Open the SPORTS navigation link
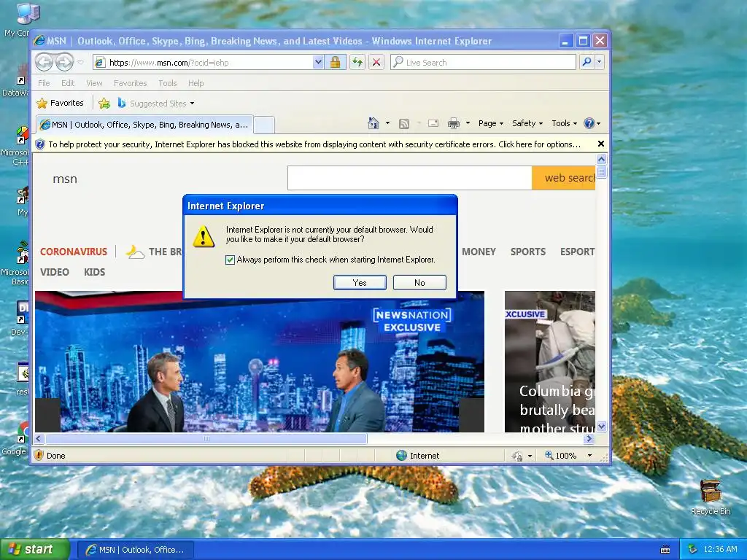Screen dimensions: 747x560 (x=528, y=252)
